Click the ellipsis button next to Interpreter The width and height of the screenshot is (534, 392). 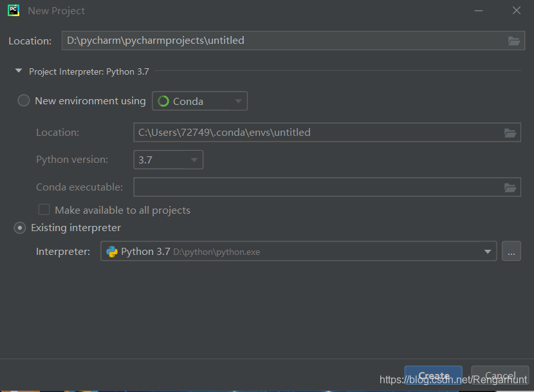pyautogui.click(x=511, y=251)
